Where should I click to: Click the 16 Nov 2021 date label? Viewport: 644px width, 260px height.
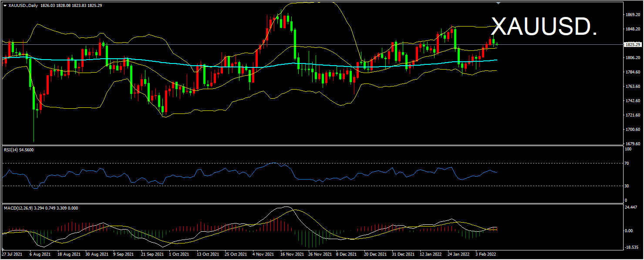291,253
